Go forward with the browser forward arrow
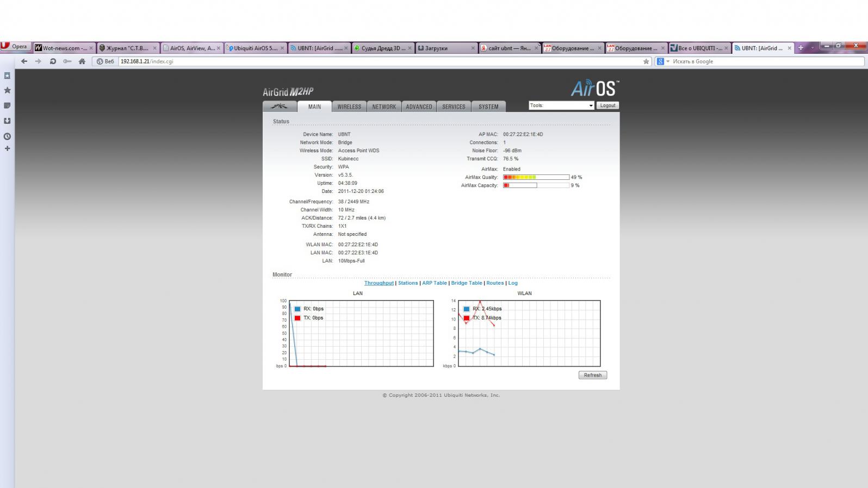This screenshot has width=868, height=488. [38, 61]
